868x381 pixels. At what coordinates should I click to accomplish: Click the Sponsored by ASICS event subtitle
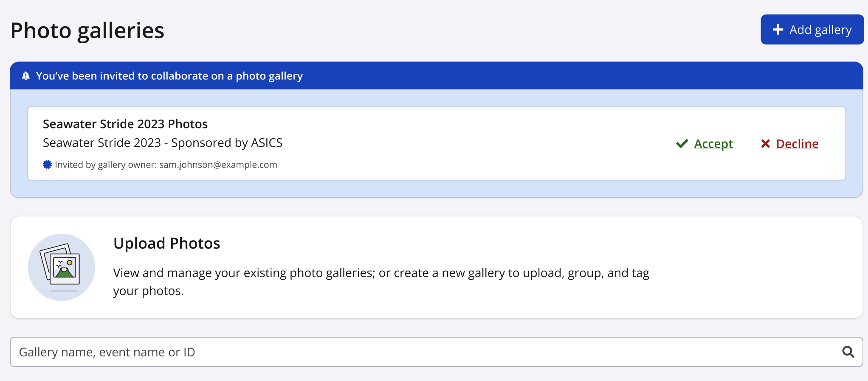[163, 143]
